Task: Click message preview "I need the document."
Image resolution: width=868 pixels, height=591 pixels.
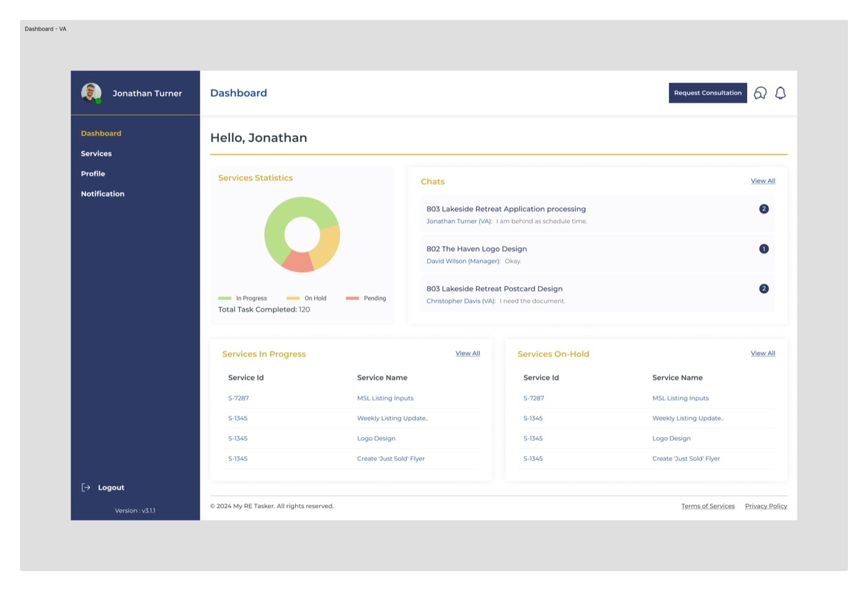Action: [533, 301]
